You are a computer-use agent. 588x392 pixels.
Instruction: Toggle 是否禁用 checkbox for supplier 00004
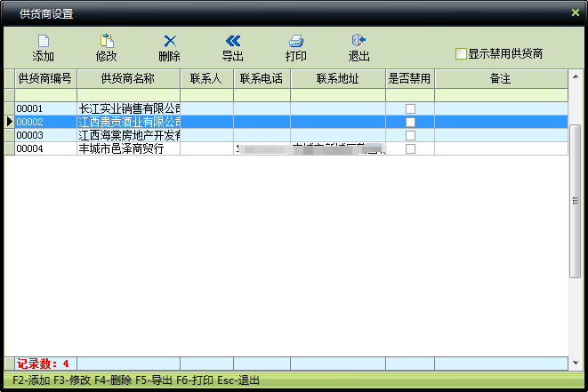point(410,149)
